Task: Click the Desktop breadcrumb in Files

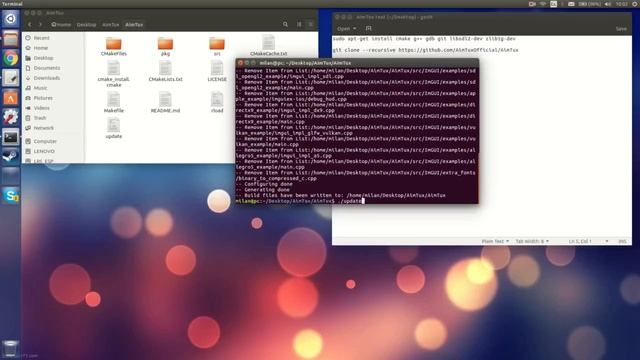Action: click(x=86, y=24)
